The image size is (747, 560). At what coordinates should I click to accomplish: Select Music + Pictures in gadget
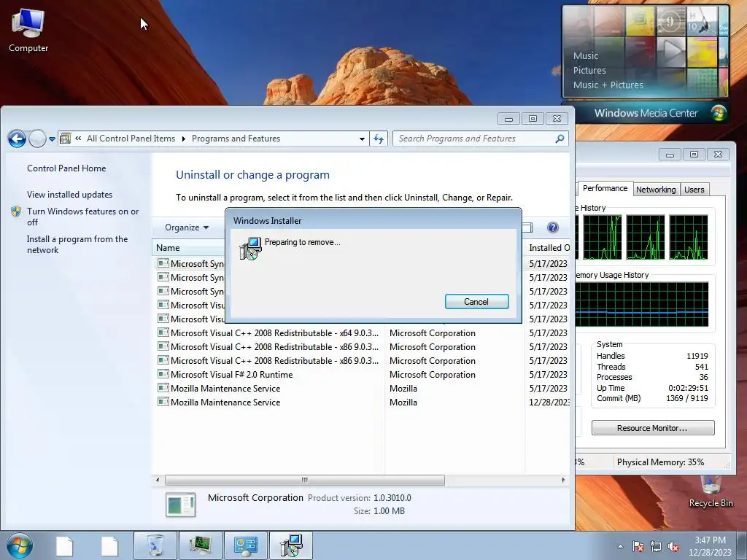(608, 85)
